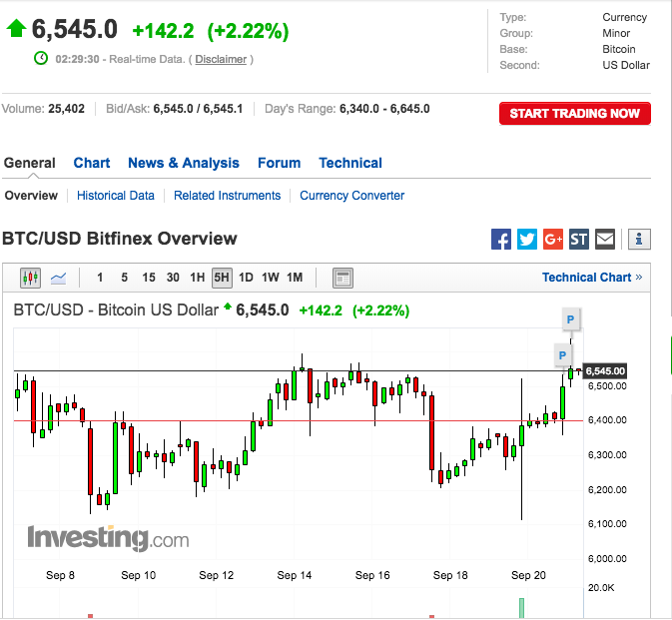Click the Sep 14 date label
The width and height of the screenshot is (672, 620).
tap(294, 575)
